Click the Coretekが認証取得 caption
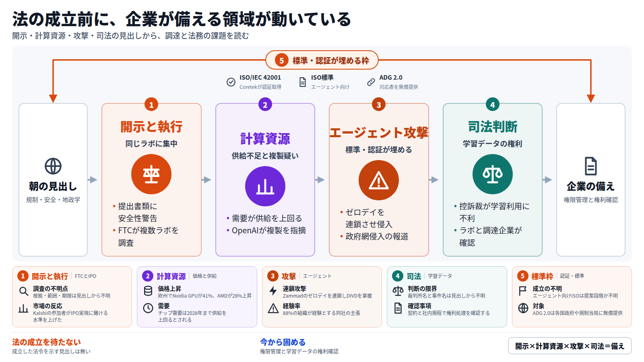 (260, 87)
